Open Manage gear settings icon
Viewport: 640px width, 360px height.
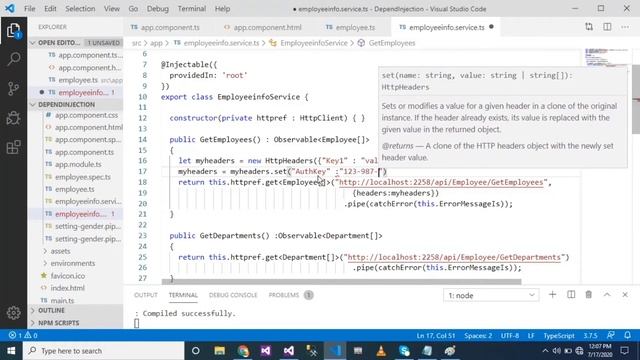click(x=13, y=313)
